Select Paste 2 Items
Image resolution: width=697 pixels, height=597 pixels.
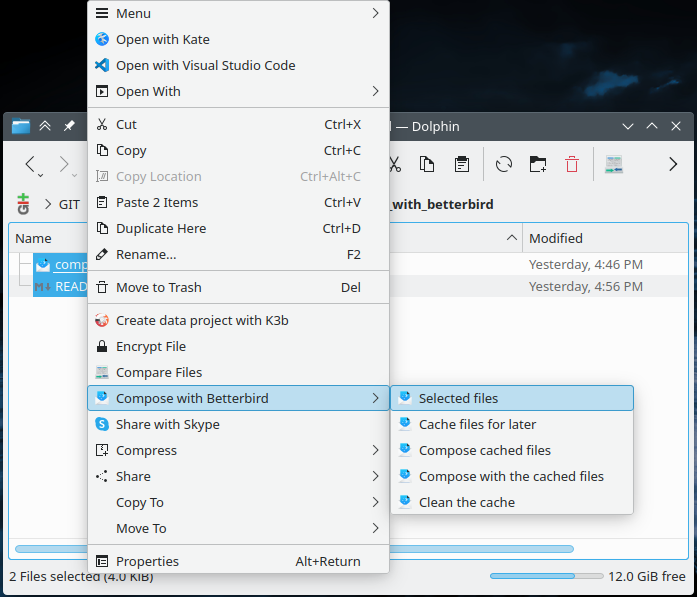(x=238, y=203)
